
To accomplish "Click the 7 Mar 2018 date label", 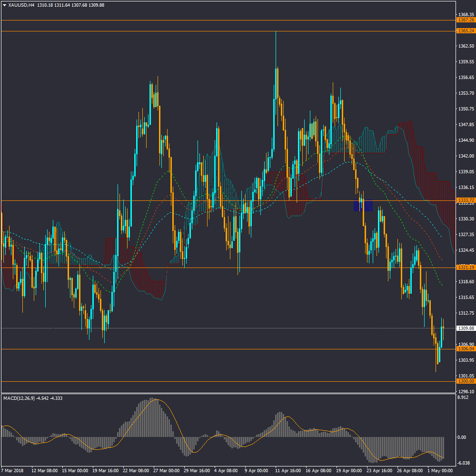I will (x=13, y=470).
